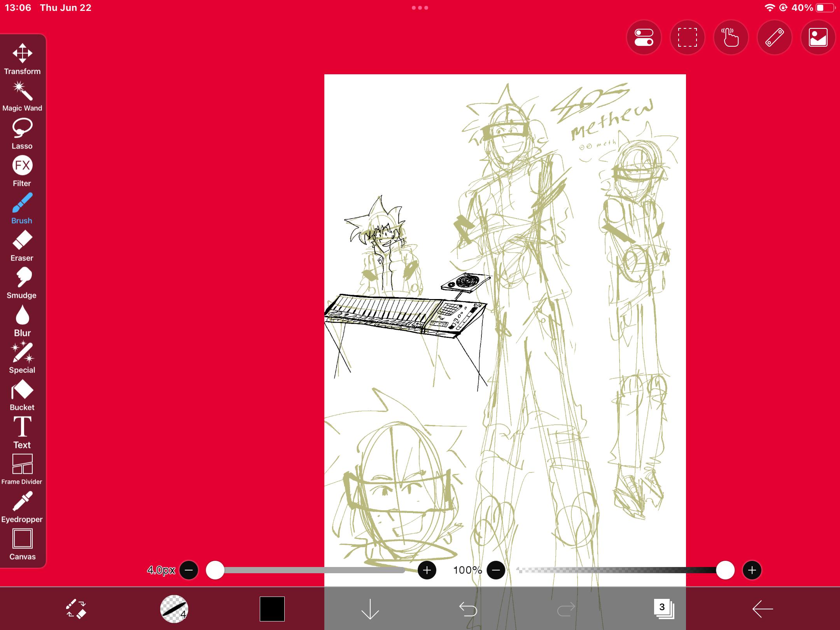This screenshot has width=840, height=630.
Task: Tap the touch gesture hand icon
Action: pos(731,38)
